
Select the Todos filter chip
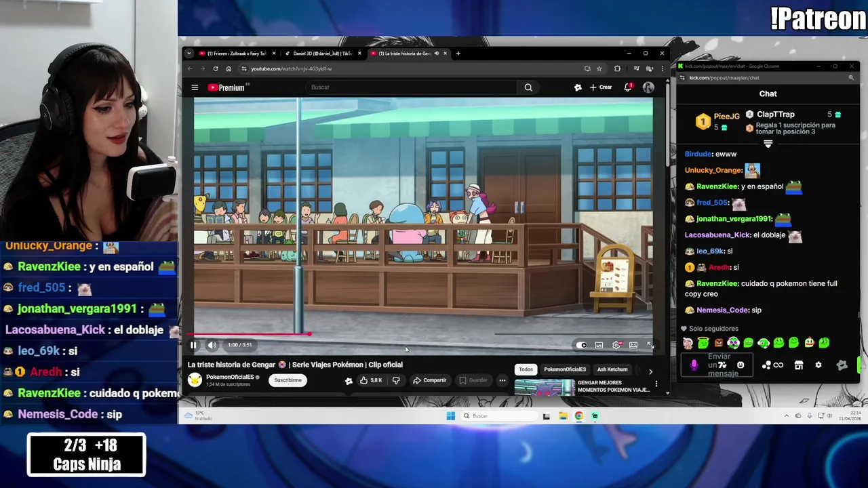click(x=526, y=369)
